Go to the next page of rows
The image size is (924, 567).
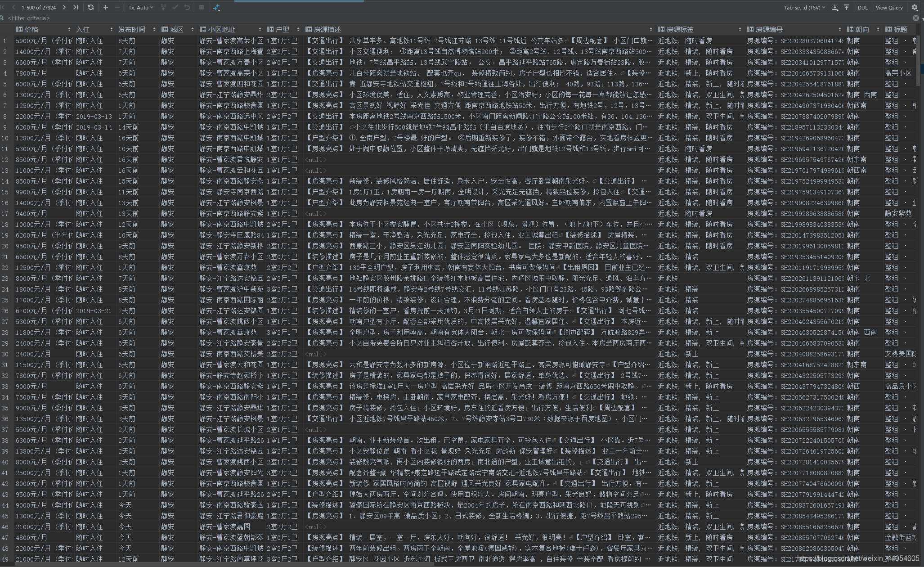[64, 7]
